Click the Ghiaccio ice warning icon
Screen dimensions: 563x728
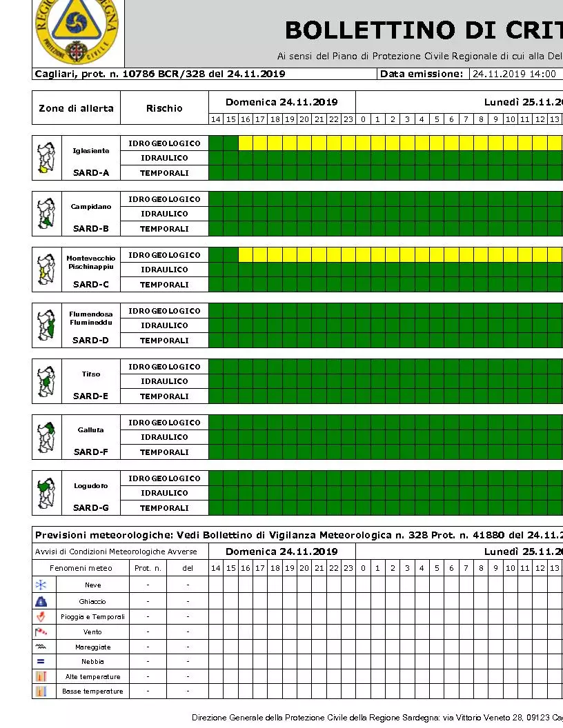[41, 601]
